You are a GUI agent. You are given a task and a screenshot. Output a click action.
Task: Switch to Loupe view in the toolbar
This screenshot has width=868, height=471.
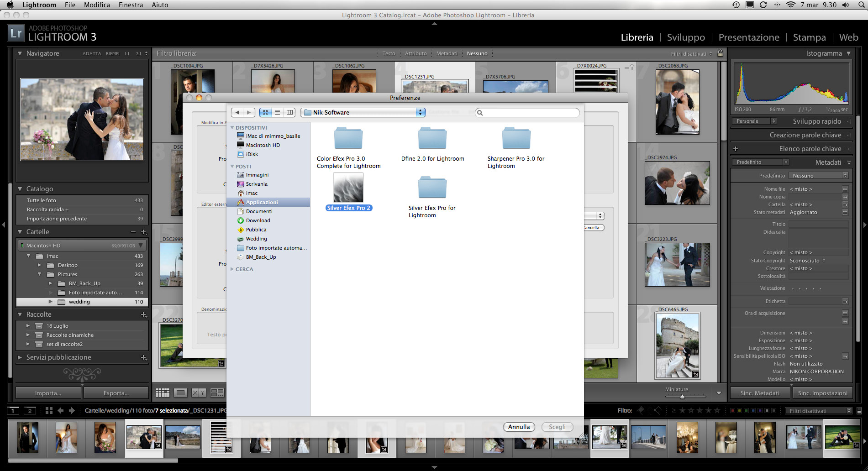pyautogui.click(x=181, y=392)
